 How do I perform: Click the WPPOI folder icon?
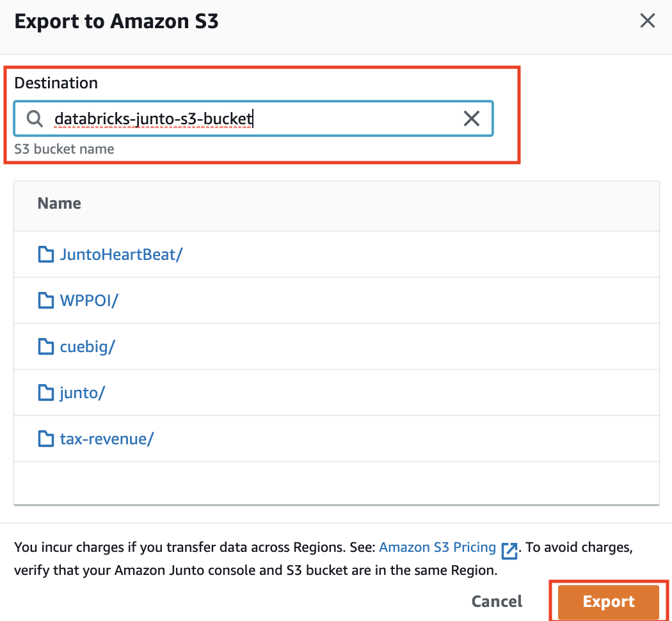tap(46, 300)
